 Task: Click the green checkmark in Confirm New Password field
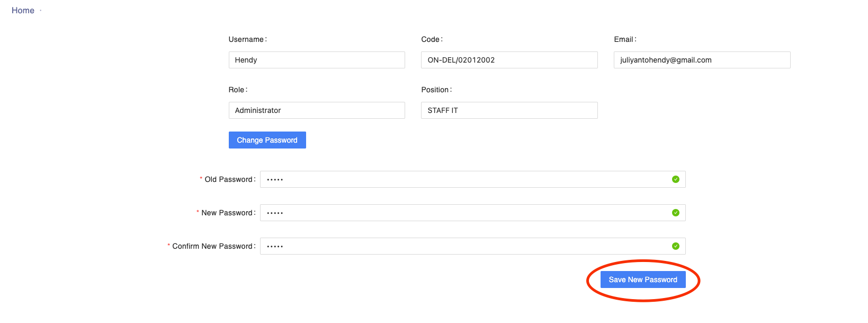(675, 246)
